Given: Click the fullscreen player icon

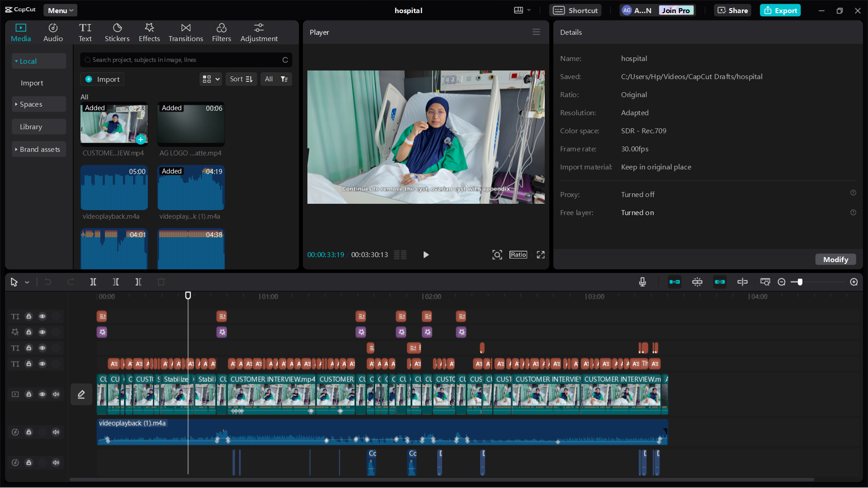Looking at the screenshot, I should coord(541,255).
